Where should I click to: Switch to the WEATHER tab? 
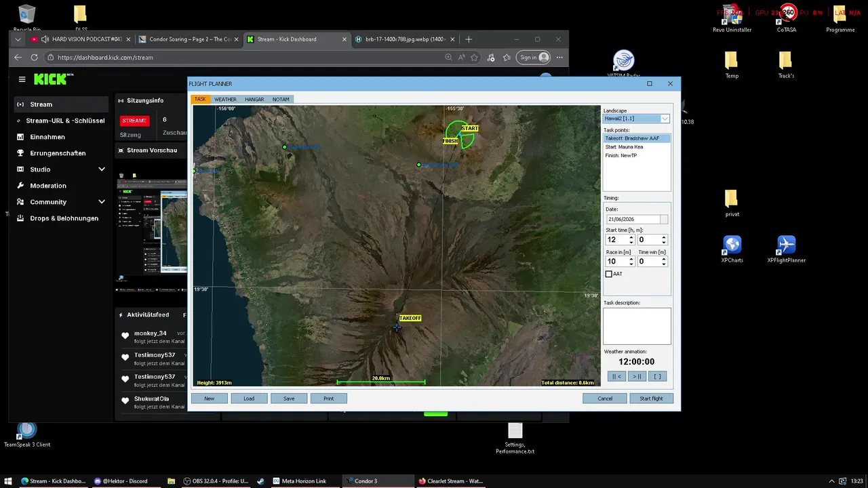tap(225, 100)
